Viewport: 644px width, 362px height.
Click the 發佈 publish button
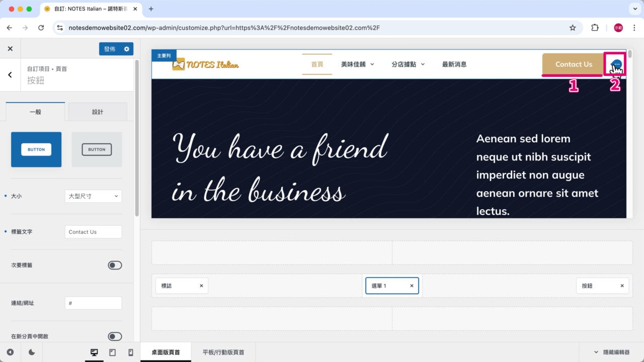coord(110,49)
